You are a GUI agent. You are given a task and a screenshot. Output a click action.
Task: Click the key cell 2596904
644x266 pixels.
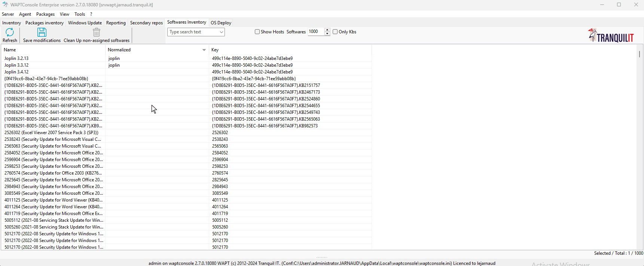point(220,160)
